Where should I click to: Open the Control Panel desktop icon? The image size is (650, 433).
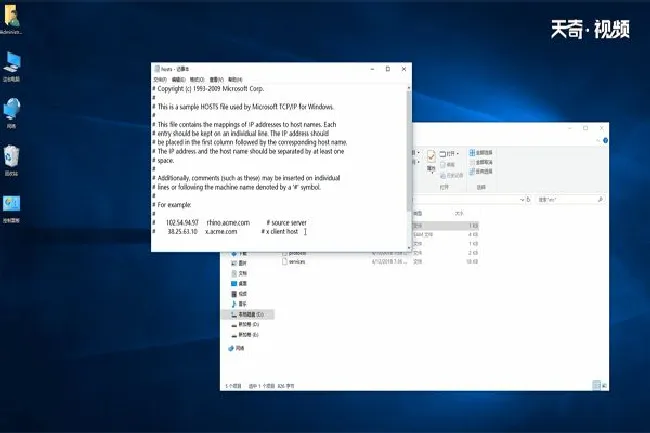[x=12, y=209]
